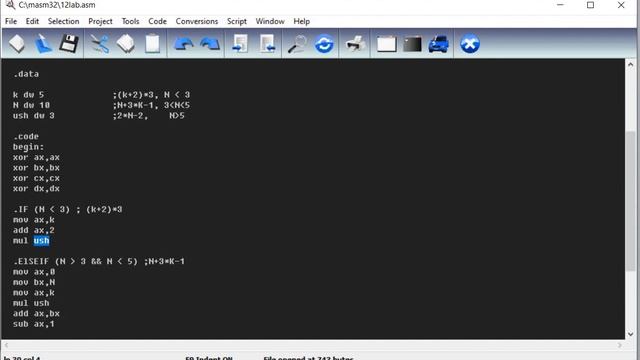The width and height of the screenshot is (640, 360).
Task: Open the Tools menu
Action: click(130, 21)
